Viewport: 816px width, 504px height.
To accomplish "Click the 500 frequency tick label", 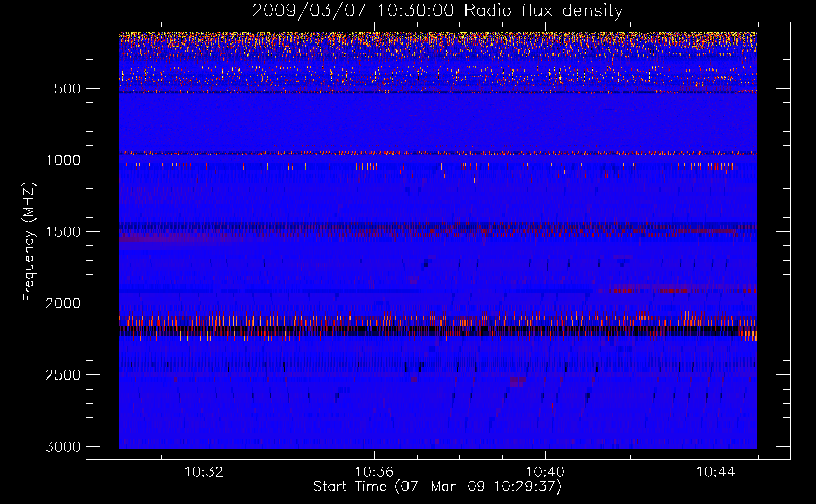I will (x=67, y=89).
